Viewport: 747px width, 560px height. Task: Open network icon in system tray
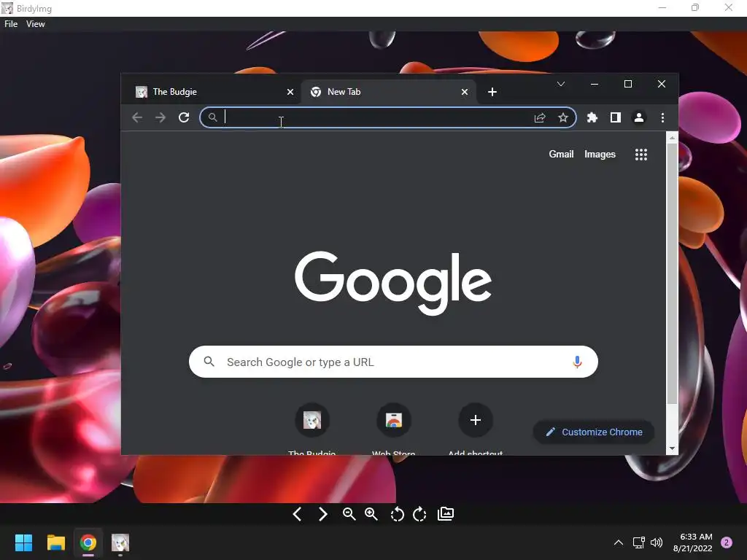pyautogui.click(x=638, y=542)
